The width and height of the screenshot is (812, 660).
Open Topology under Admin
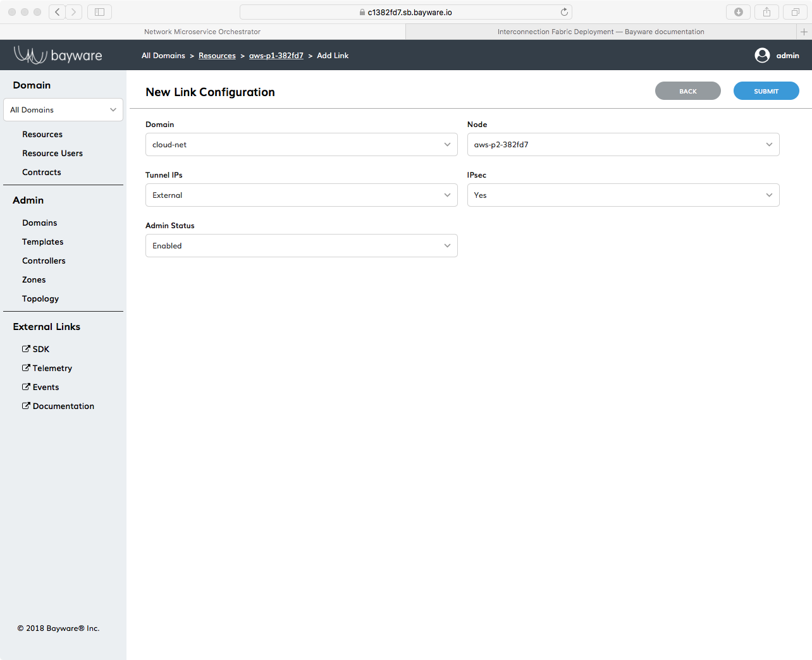[x=40, y=299]
